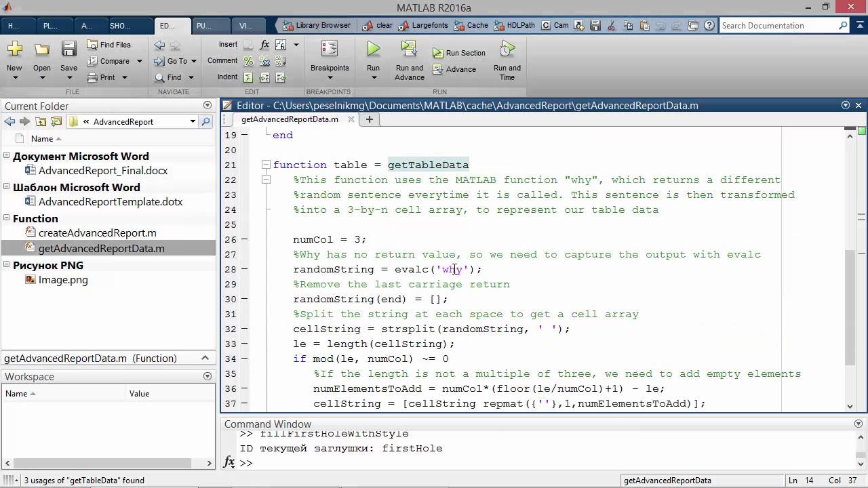Screen dimensions: 868x488
Task: Click the Browse for folder icon
Action: click(x=56, y=122)
